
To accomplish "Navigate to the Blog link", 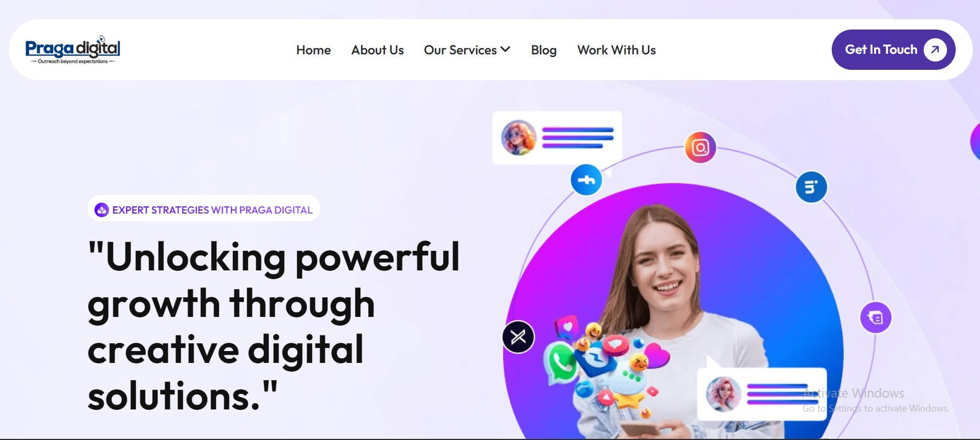I will coord(544,50).
